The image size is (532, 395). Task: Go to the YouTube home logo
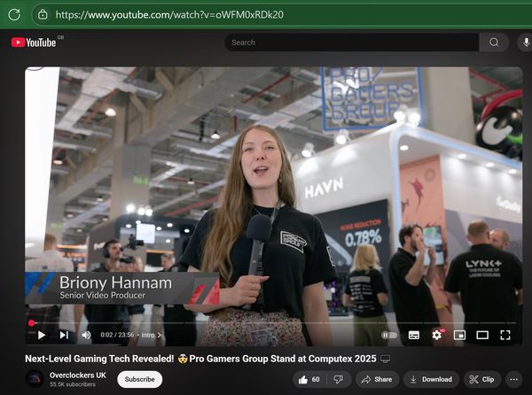pos(34,43)
